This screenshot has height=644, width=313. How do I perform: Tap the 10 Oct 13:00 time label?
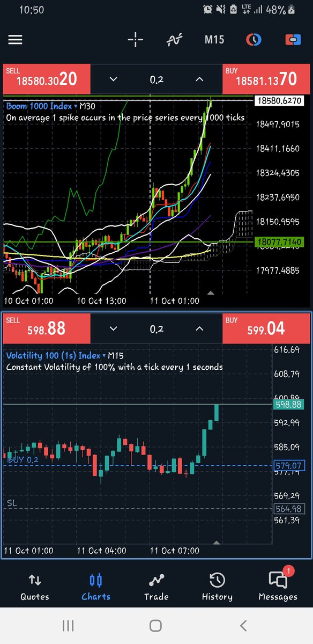102,301
